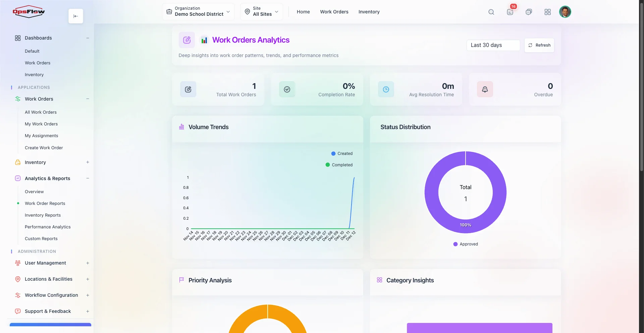Click the Support & Feedback speech icon

coord(17,311)
